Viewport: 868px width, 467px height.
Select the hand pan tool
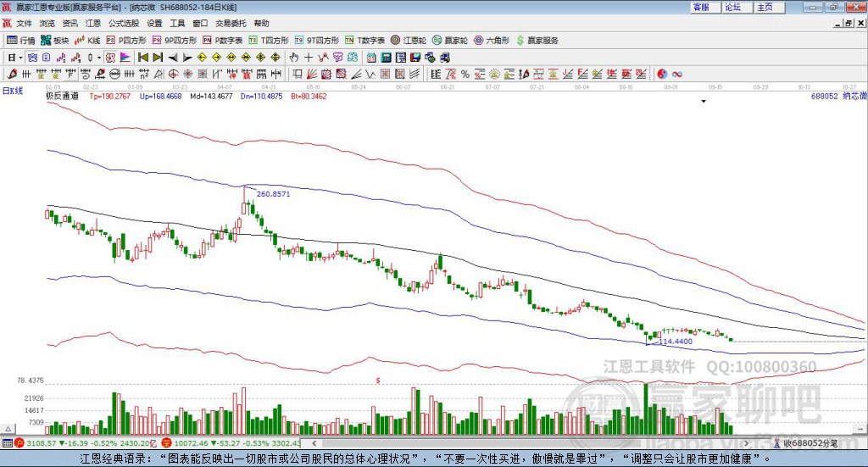coord(293,58)
